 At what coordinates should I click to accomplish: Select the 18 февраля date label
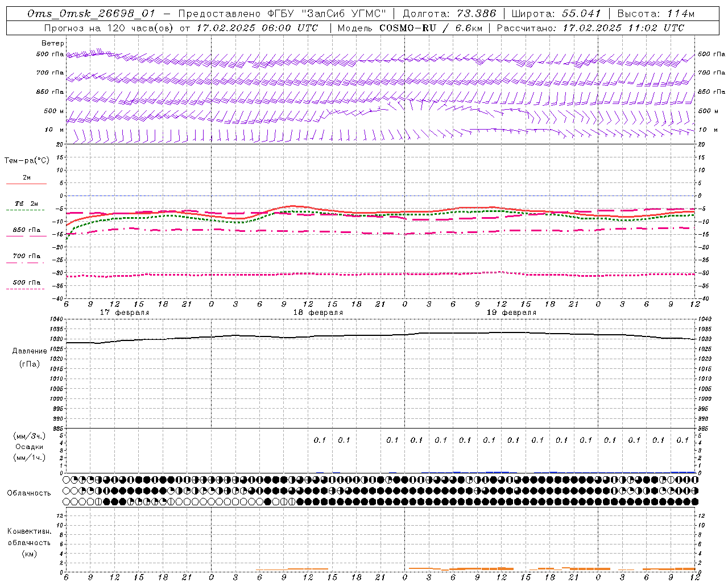tap(318, 313)
